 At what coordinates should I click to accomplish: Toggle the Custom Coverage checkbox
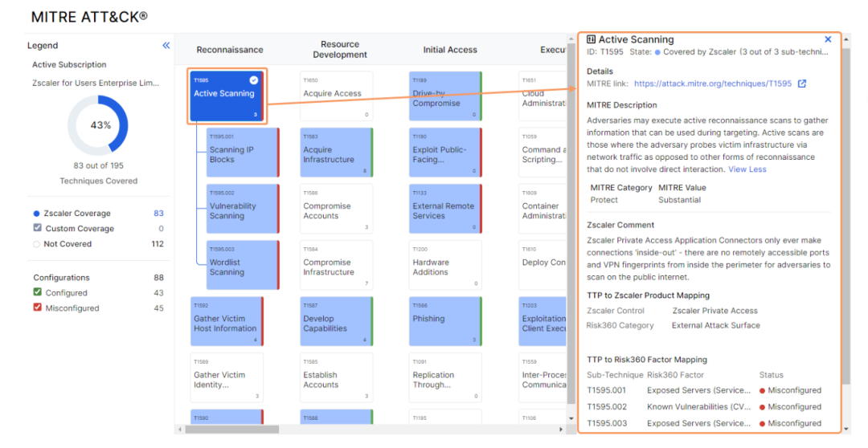pyautogui.click(x=37, y=229)
